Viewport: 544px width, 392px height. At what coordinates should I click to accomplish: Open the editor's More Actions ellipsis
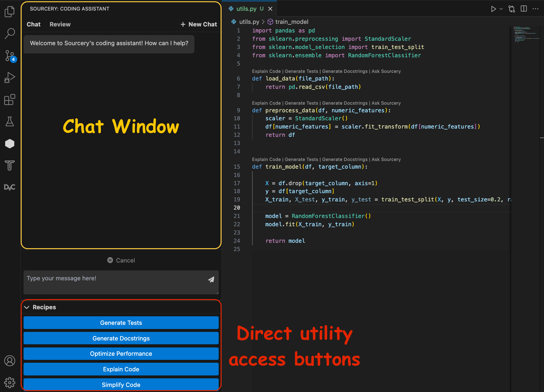point(536,9)
